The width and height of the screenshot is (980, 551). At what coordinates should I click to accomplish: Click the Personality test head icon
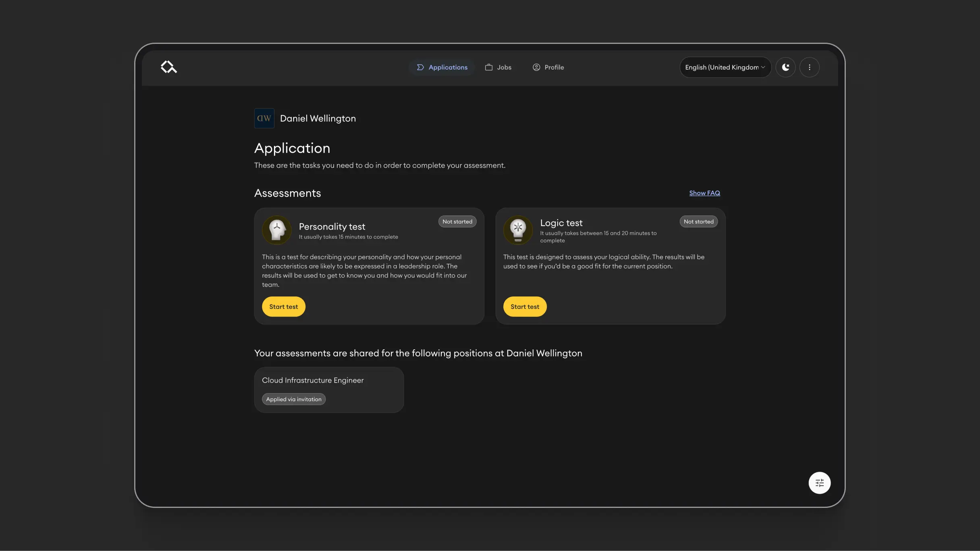276,230
